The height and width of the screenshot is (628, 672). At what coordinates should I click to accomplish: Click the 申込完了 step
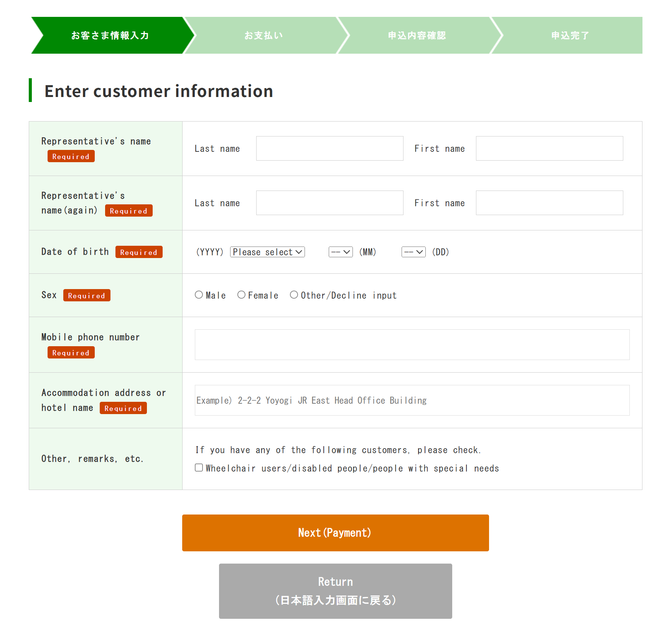570,35
